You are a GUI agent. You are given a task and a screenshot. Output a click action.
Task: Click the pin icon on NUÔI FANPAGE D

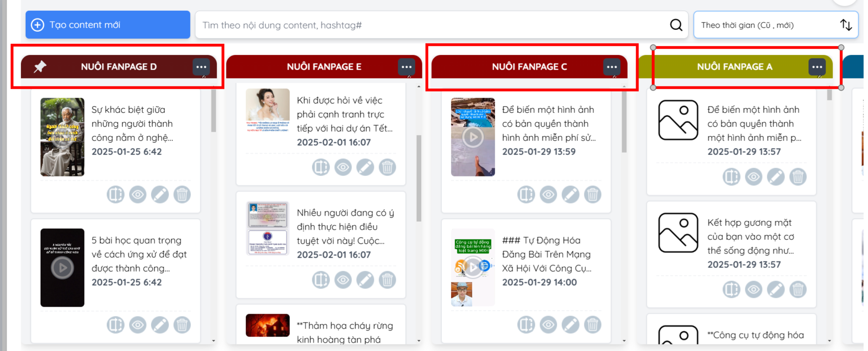click(40, 67)
